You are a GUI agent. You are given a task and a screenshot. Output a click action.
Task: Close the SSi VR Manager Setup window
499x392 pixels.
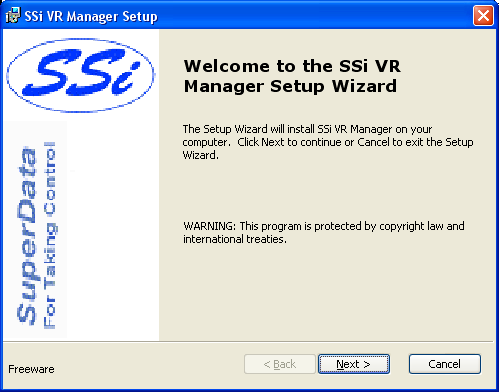coord(483,15)
